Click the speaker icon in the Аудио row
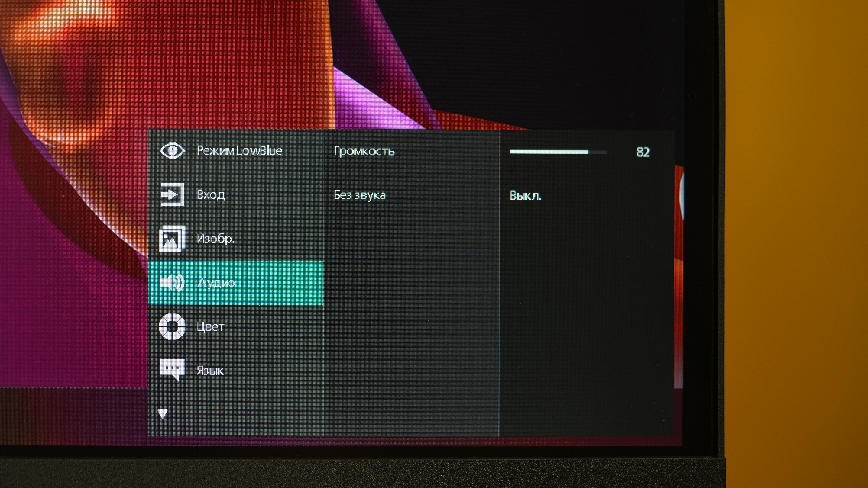Image resolution: width=868 pixels, height=488 pixels. 172,282
